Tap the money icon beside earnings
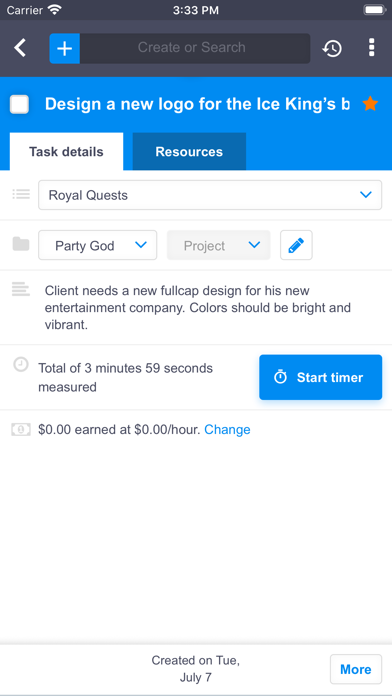 (21, 429)
